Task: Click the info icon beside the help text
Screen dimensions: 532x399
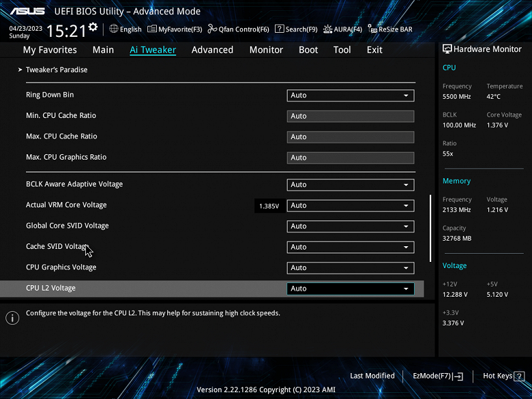Action: click(x=12, y=318)
